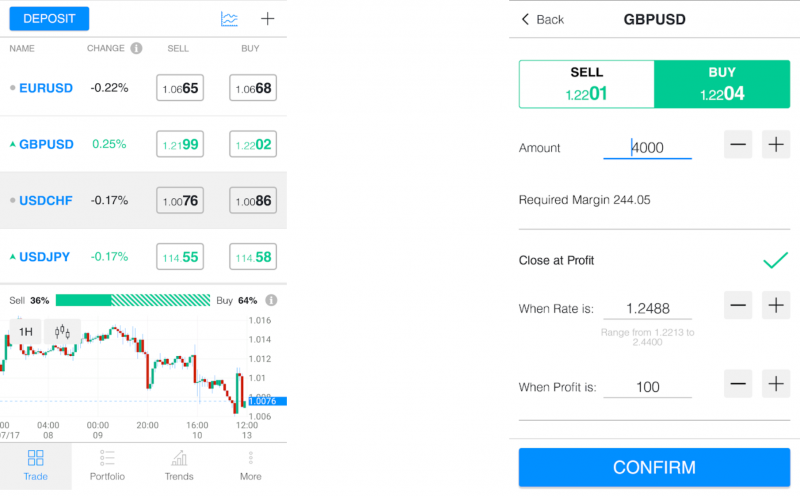Open the Portfolio tab
The height and width of the screenshot is (496, 800).
(107, 465)
